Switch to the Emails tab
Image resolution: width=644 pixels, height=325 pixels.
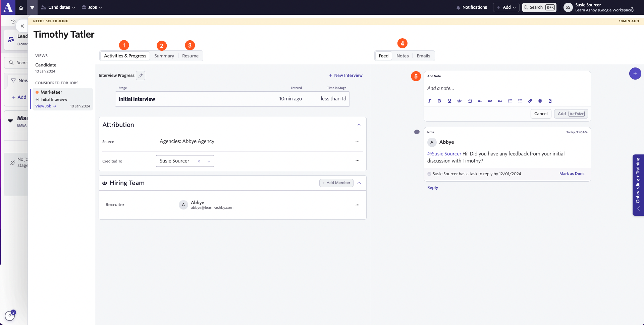(423, 56)
